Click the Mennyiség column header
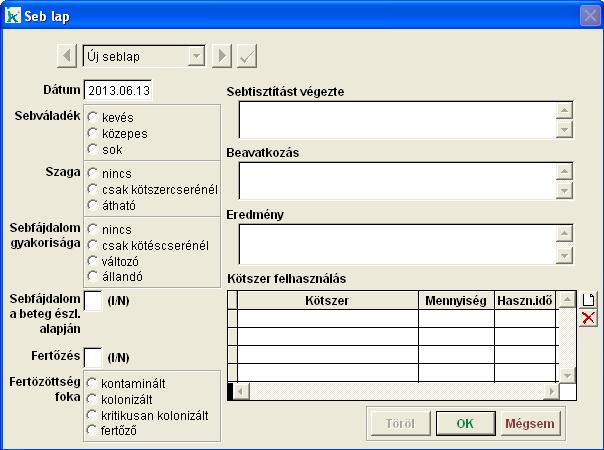The width and height of the screenshot is (604, 450). click(455, 299)
